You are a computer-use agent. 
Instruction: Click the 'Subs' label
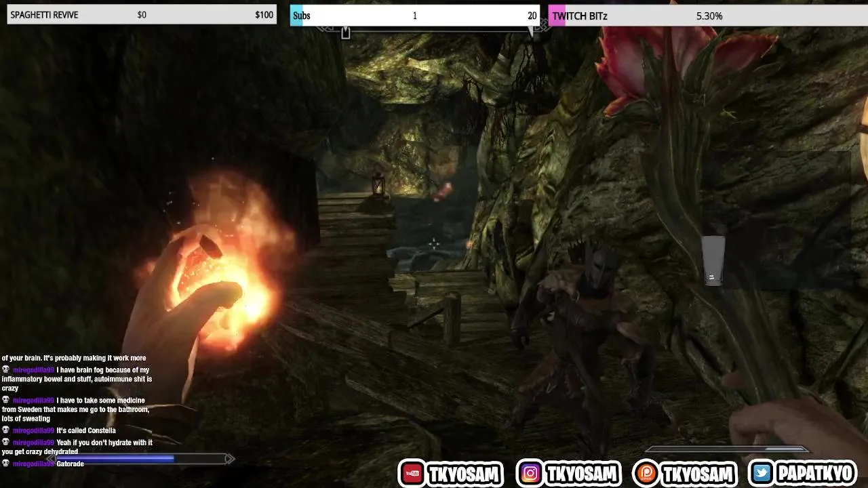coord(302,16)
